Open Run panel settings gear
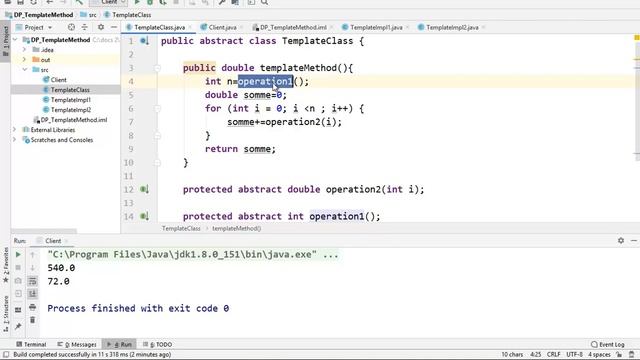Viewport: 640px width, 360px height. [x=621, y=240]
